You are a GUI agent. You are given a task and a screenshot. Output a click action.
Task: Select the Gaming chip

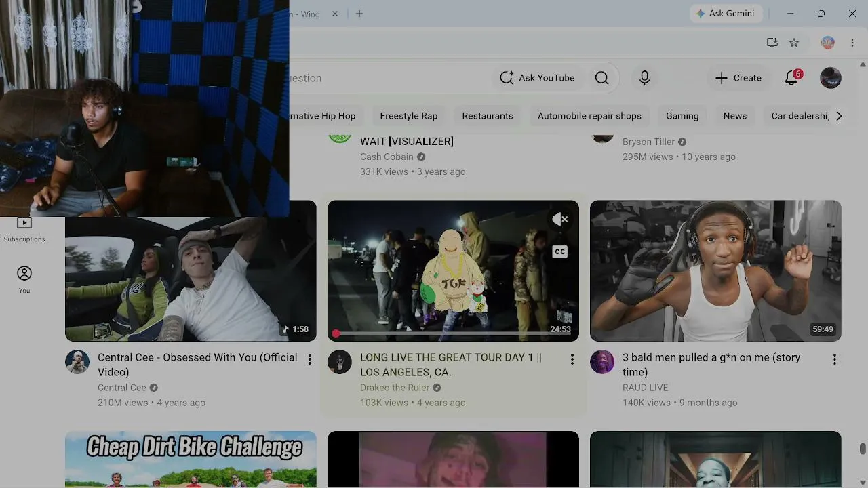682,116
